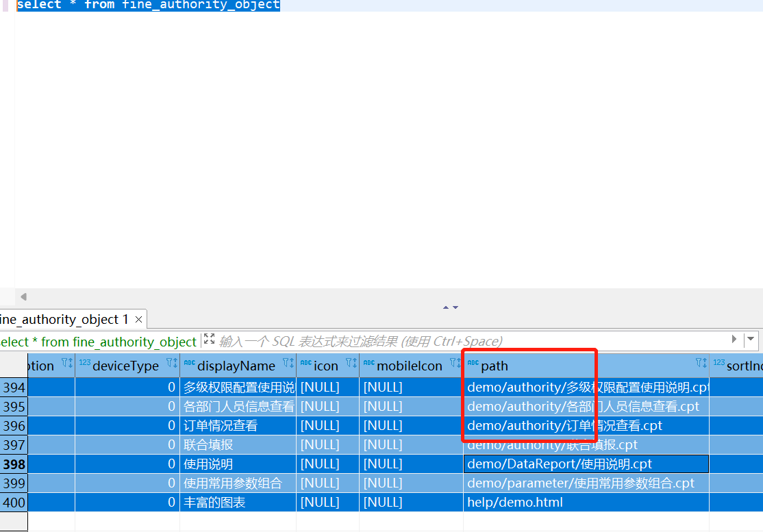The image size is (763, 532).
Task: Click path cell demo/authority/各部门人员信息查看.cpt
Action: [x=586, y=407]
